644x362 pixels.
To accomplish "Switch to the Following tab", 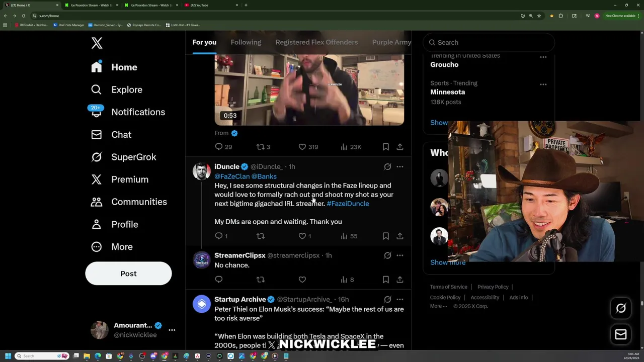I will click(246, 42).
